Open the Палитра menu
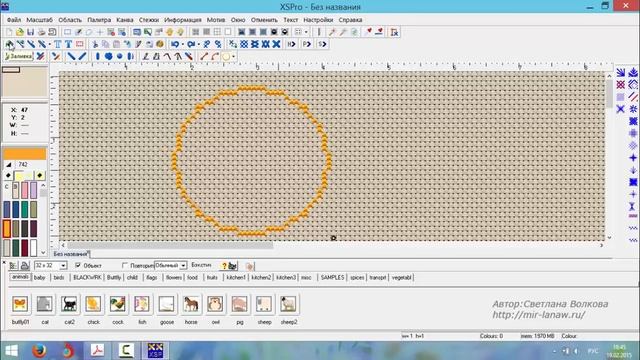The image size is (640, 360). (99, 20)
